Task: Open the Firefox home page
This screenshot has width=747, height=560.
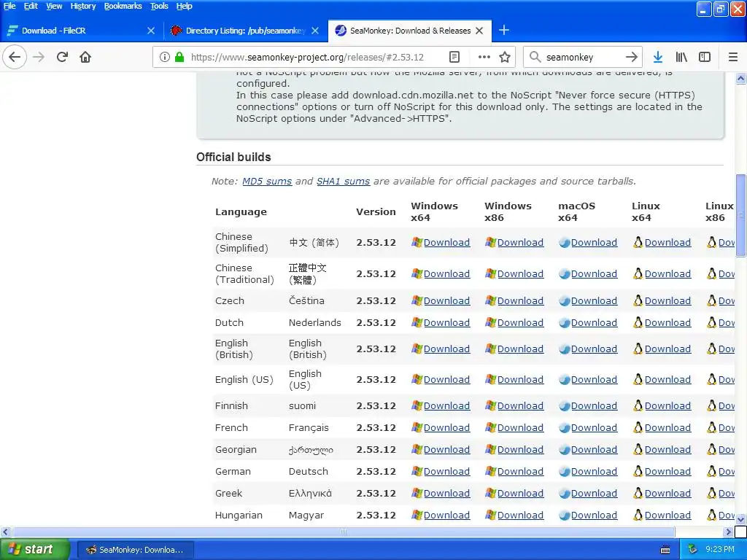Action: pos(85,57)
